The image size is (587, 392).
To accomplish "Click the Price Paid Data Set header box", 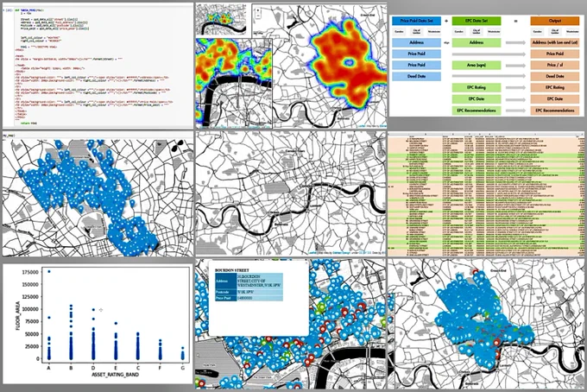I will pos(416,21).
